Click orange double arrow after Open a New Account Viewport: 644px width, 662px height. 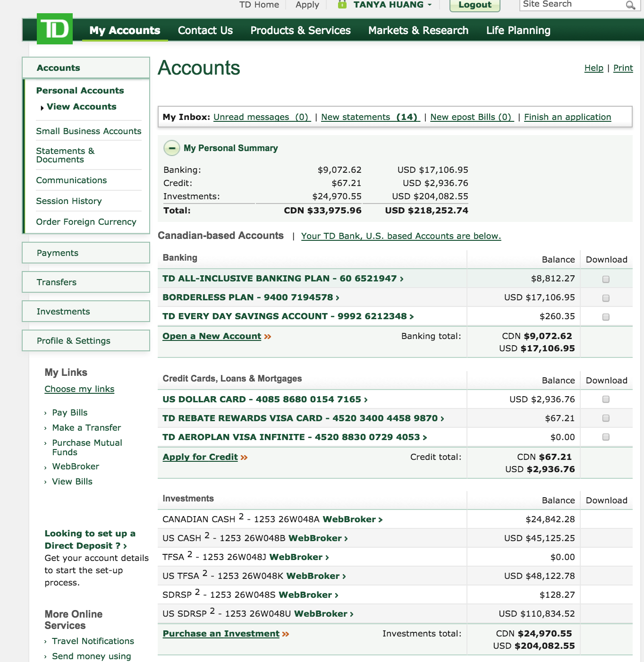[x=268, y=337]
